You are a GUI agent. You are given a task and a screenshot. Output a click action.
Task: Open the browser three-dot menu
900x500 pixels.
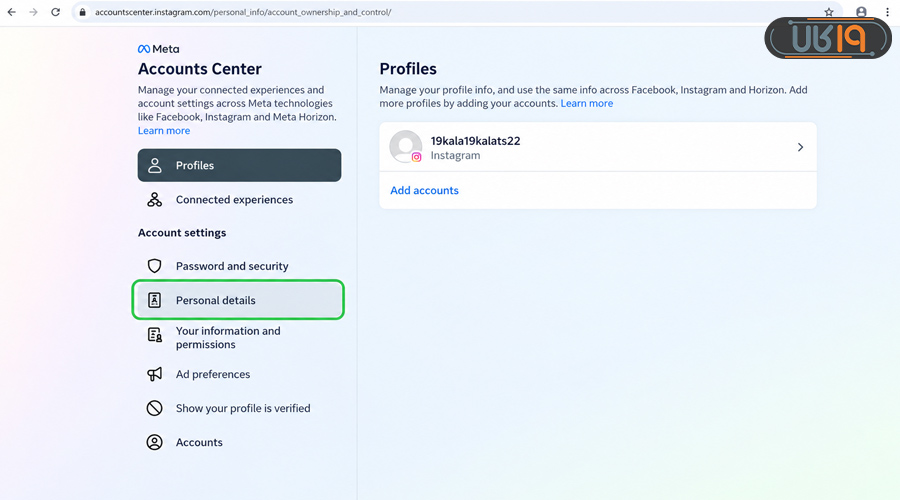click(887, 12)
